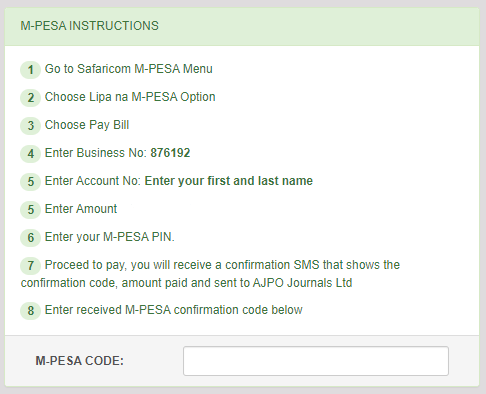Click the step 2 number badge

coord(30,98)
